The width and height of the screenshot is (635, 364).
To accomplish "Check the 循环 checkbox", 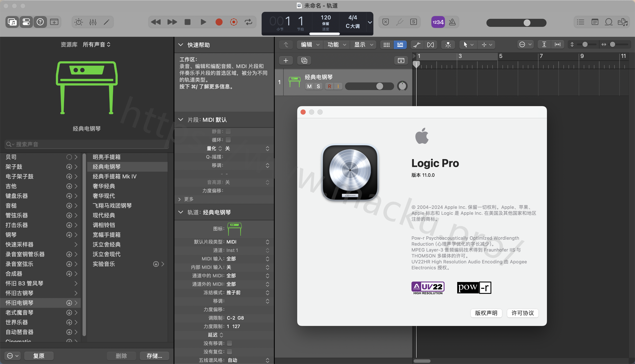I will tap(228, 140).
